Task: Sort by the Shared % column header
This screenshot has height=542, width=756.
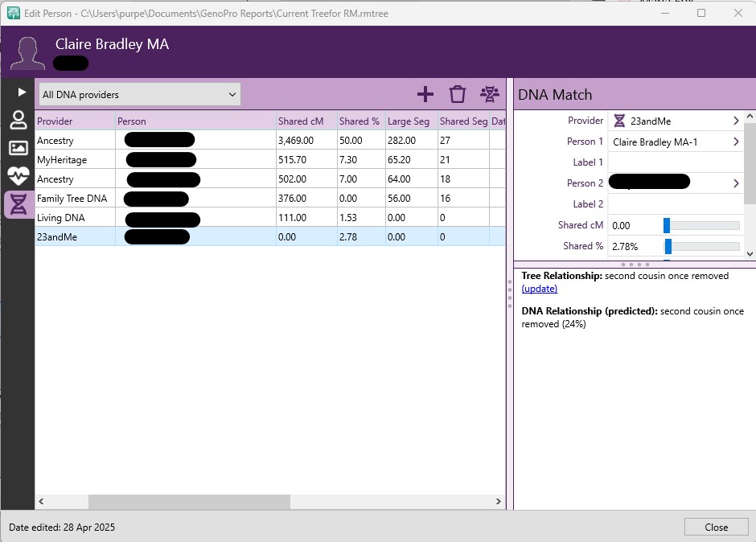Action: tap(361, 121)
